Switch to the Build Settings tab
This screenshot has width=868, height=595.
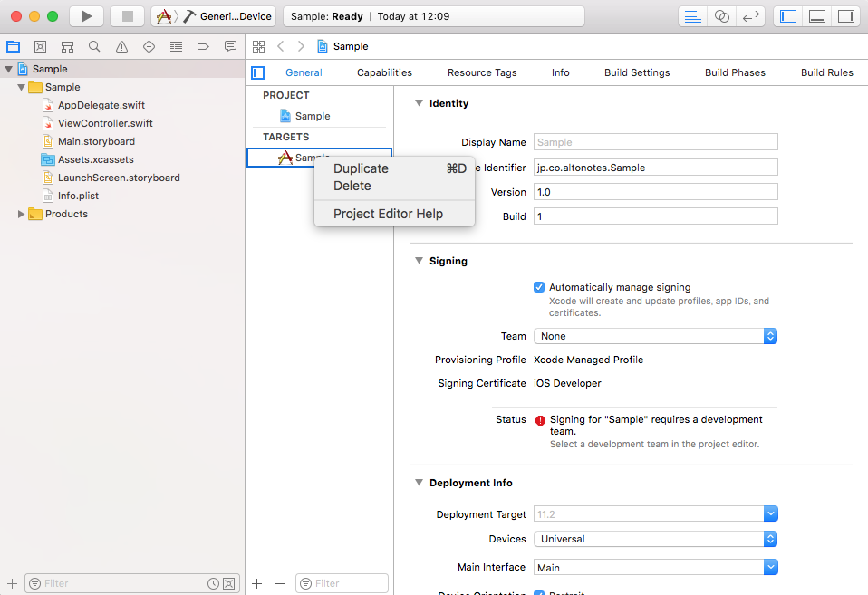tap(637, 72)
